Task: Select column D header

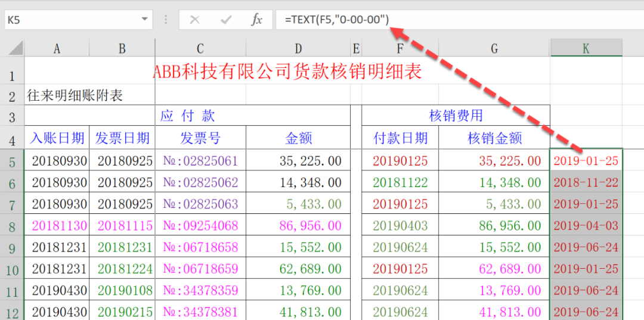Action: point(298,48)
